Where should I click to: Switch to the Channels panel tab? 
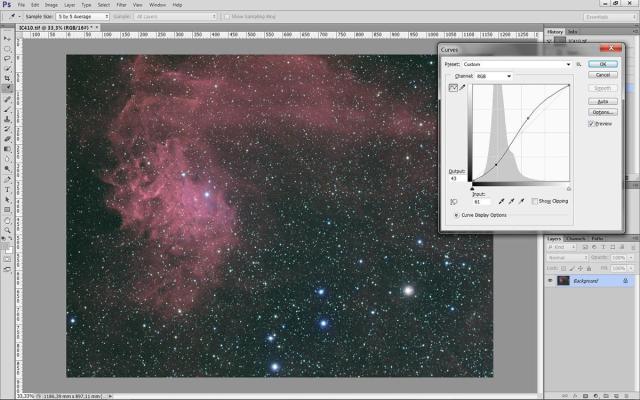(x=576, y=239)
